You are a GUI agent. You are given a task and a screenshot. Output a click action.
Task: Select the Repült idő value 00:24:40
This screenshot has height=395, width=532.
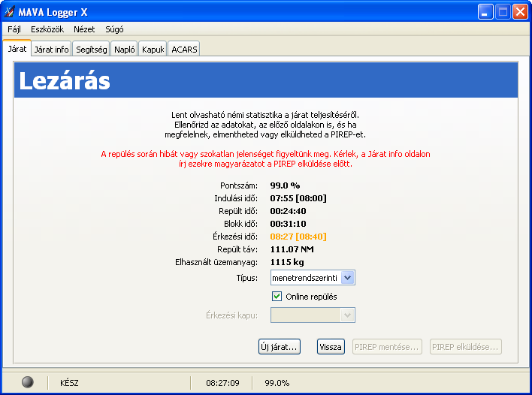click(x=288, y=211)
